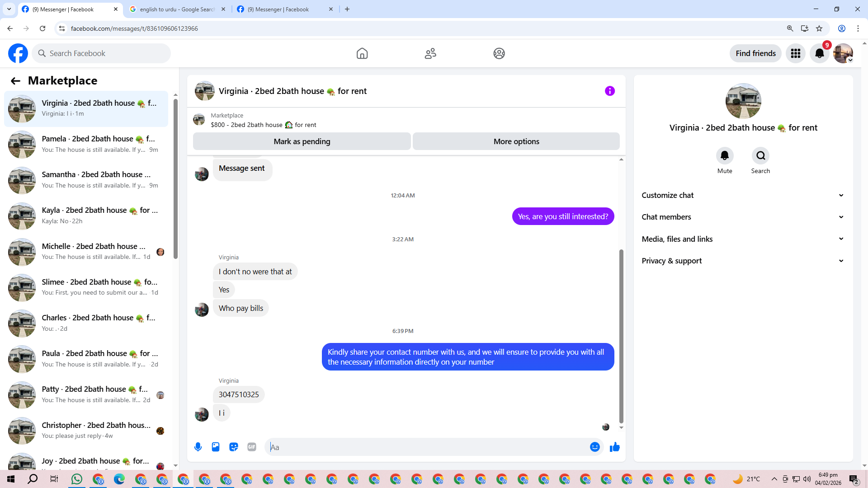Click the More options button
Image resolution: width=868 pixels, height=488 pixels.
[516, 141]
